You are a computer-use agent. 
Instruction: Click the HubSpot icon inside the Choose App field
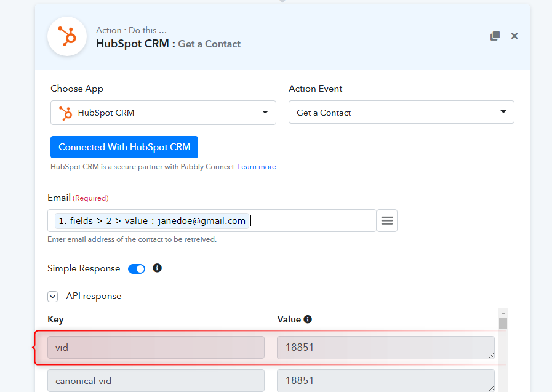65,113
